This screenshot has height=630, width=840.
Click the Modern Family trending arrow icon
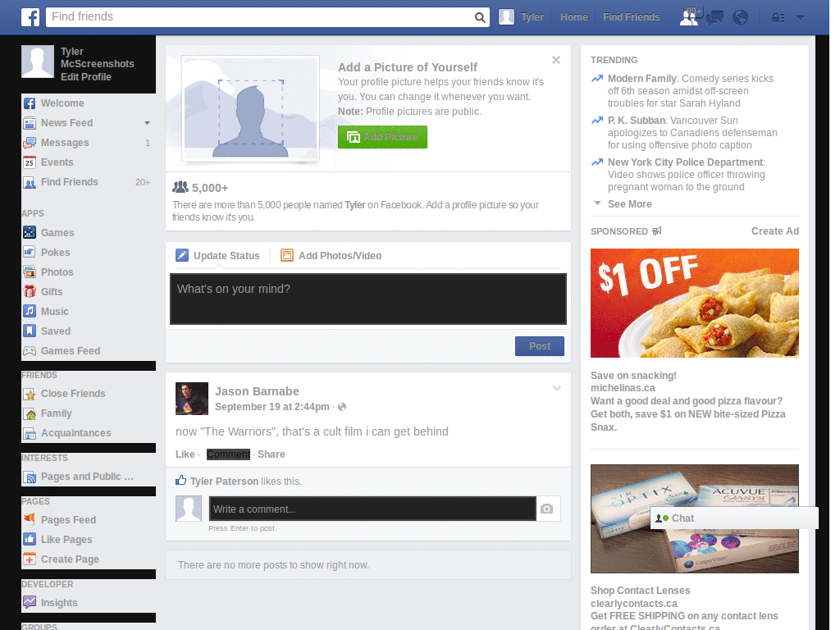(597, 79)
